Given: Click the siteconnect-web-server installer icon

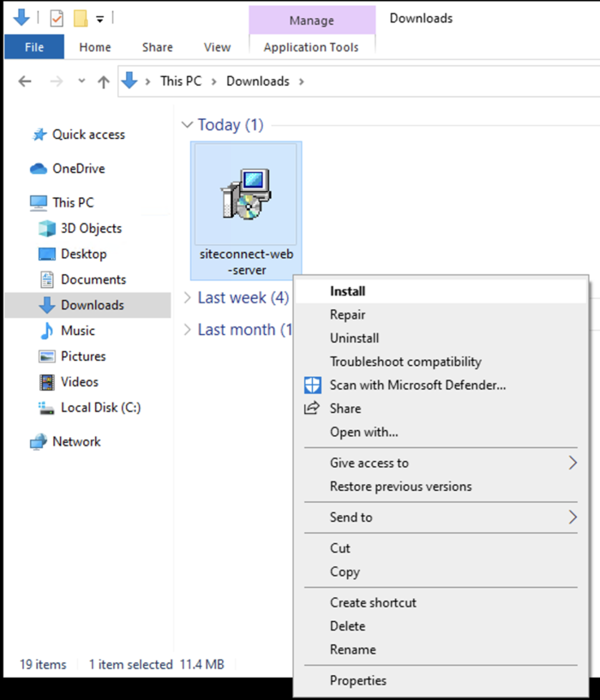Looking at the screenshot, I should (246, 194).
